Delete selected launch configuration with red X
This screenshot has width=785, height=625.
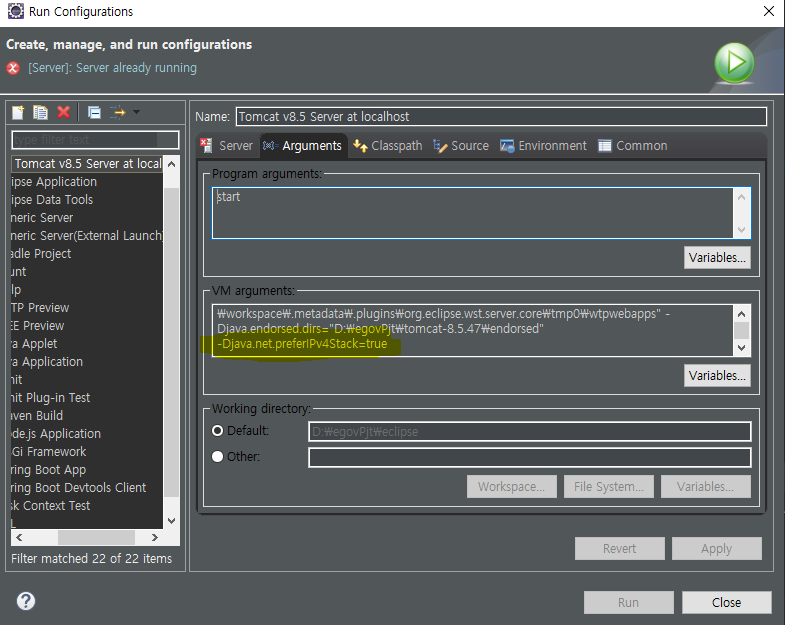64,112
